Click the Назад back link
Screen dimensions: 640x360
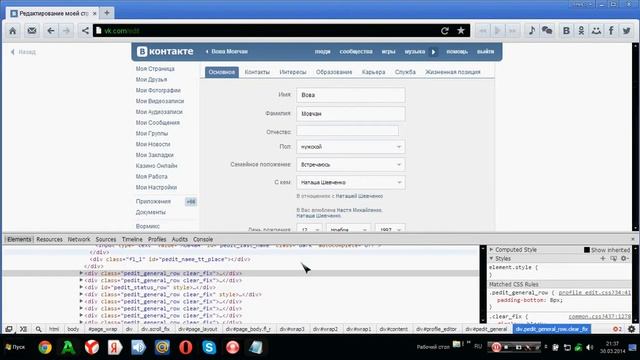pos(23,52)
